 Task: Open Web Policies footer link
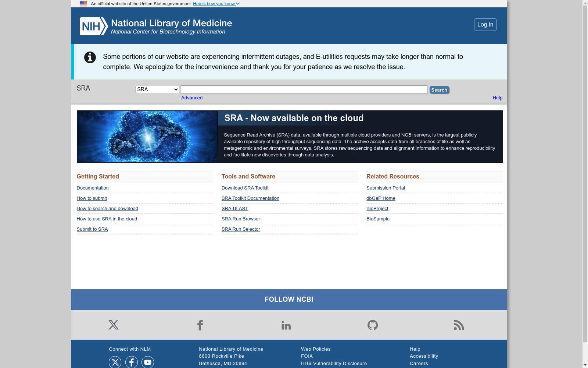pos(316,349)
